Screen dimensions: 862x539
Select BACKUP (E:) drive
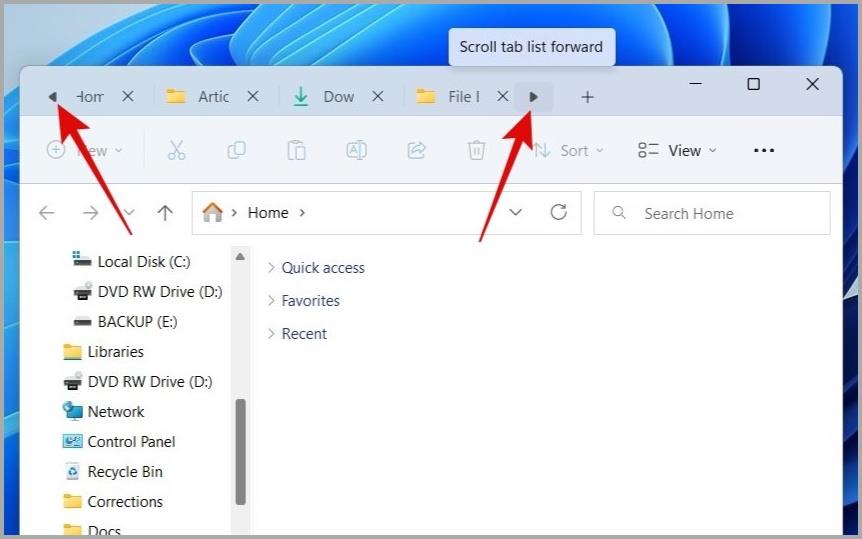pyautogui.click(x=137, y=322)
